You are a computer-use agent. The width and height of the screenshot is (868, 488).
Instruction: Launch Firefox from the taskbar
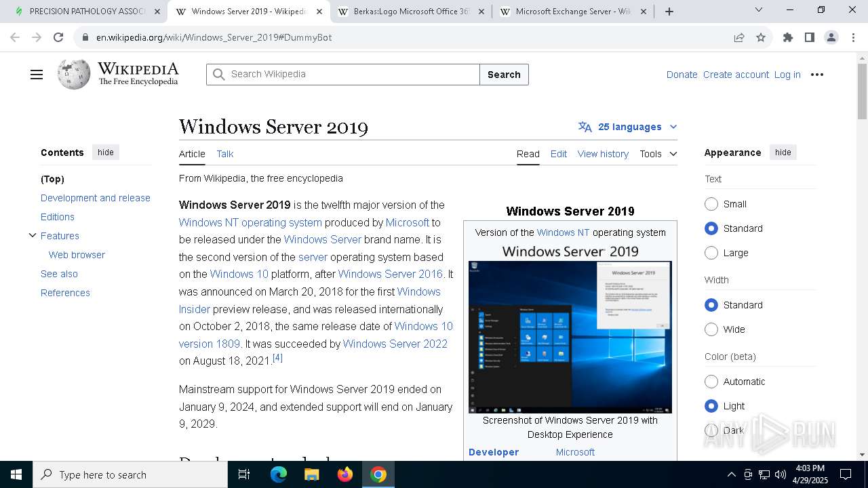coord(345,474)
